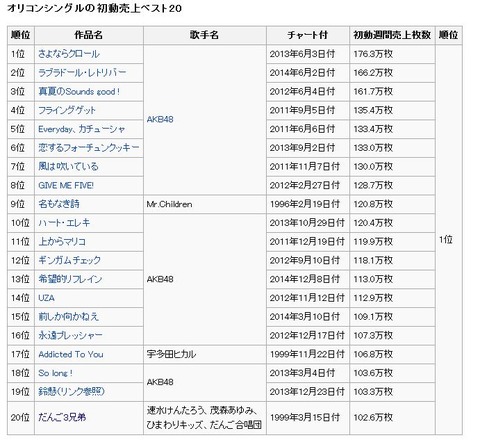The image size is (480, 440).
Task: Click the チャート付 column header
Action: (x=308, y=35)
